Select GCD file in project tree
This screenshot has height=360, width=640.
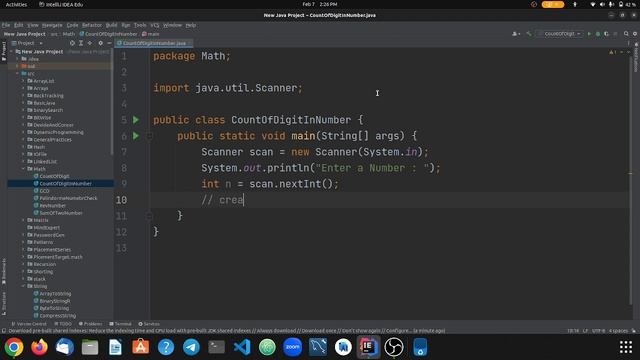pos(44,191)
